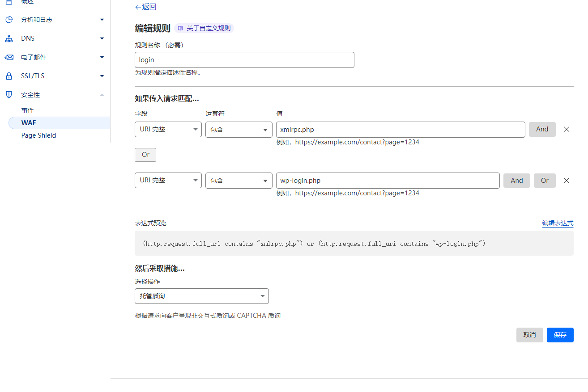
Task: Click the CAPTCHA 质询 description text
Action: 208,316
